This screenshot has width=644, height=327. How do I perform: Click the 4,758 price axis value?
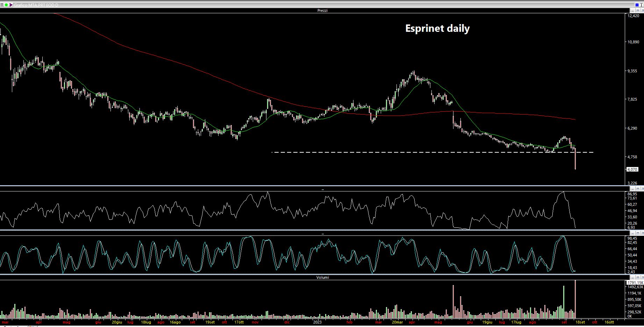(x=632, y=157)
